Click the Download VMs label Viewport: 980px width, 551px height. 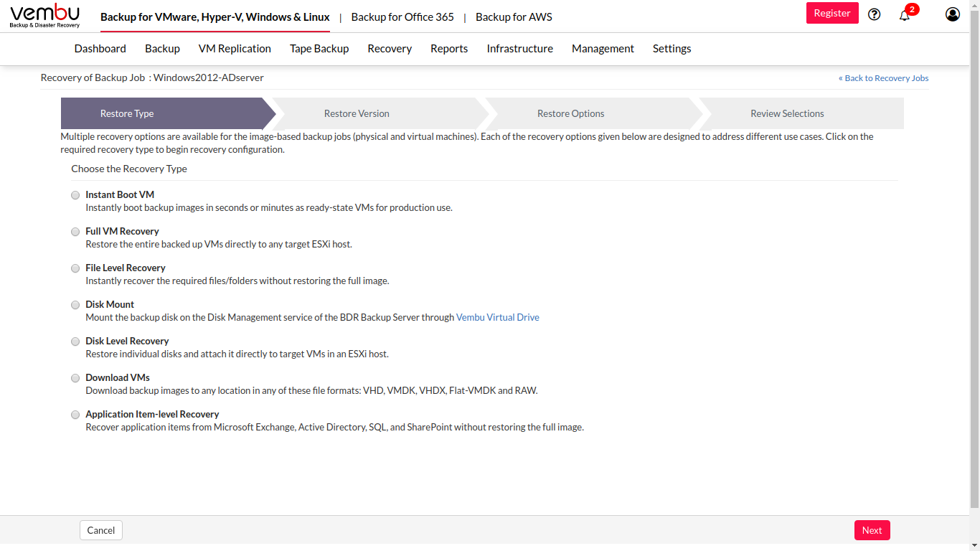(x=118, y=377)
